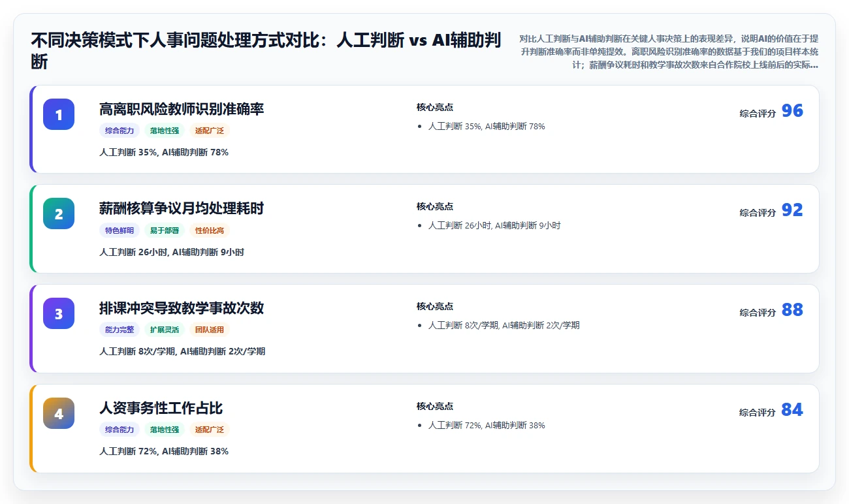Click the score value 84
Viewport: 849px width, 504px height.
(x=792, y=410)
